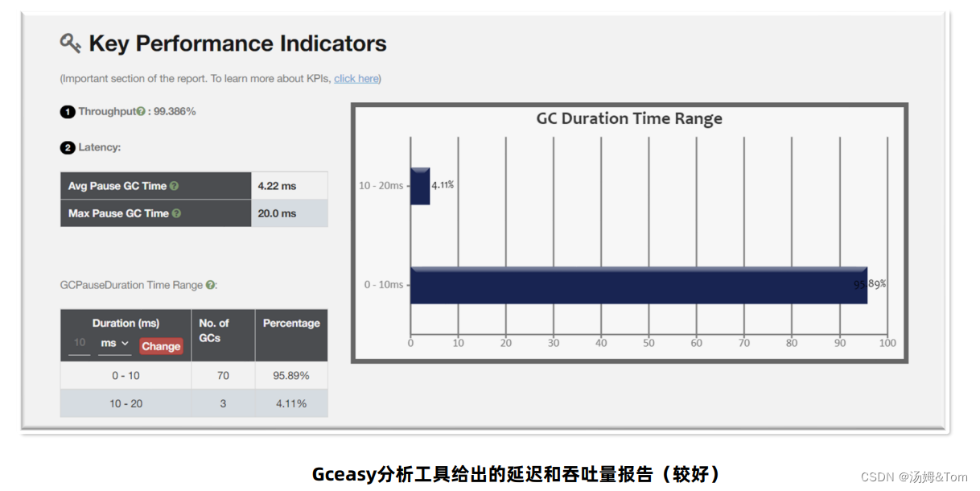Click the number 2 bullet before Latency
Screen dimensions: 980x491
coord(68,147)
